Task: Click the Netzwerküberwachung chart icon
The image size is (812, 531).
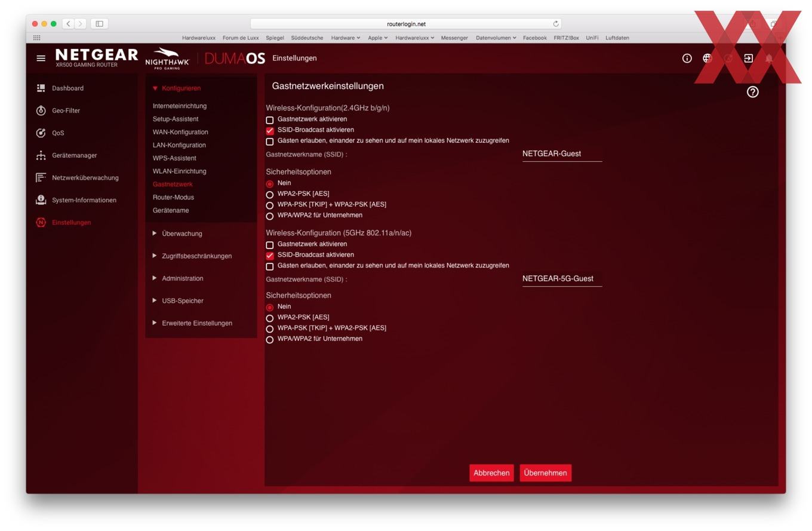Action: coord(41,177)
